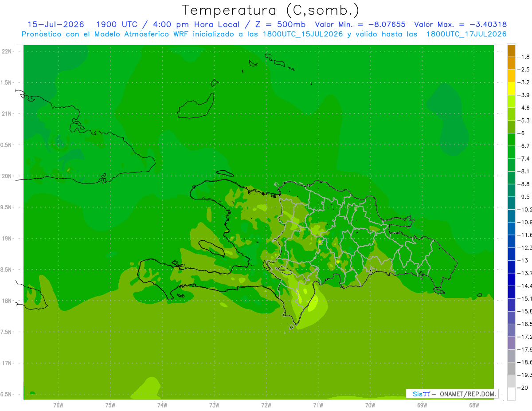Click the '70W' longitude axis label
This screenshot has height=411, width=532.
point(370,405)
